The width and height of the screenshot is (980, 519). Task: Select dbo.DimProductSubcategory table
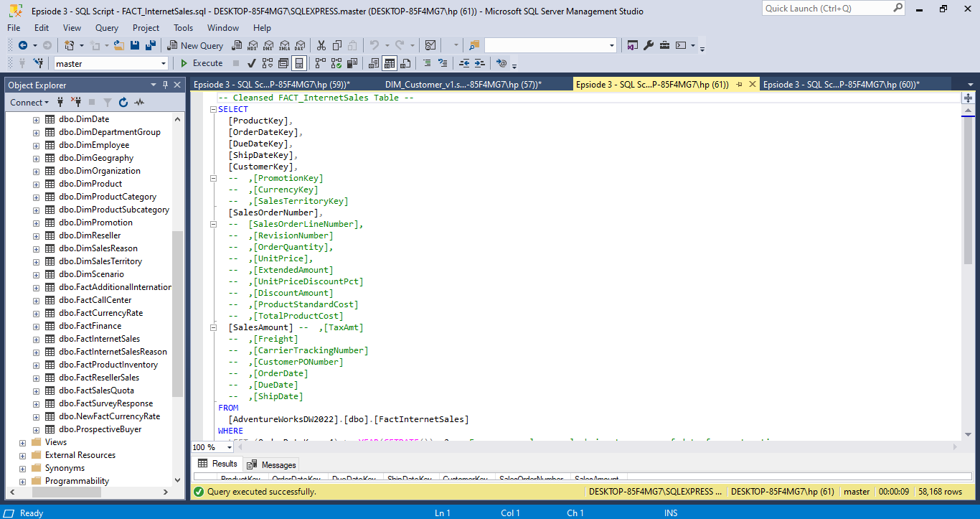point(114,210)
